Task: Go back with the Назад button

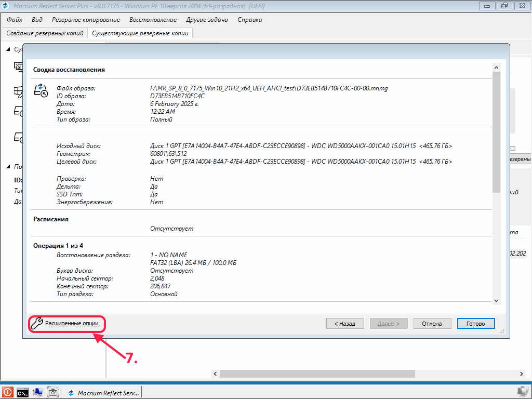Action: (x=345, y=324)
